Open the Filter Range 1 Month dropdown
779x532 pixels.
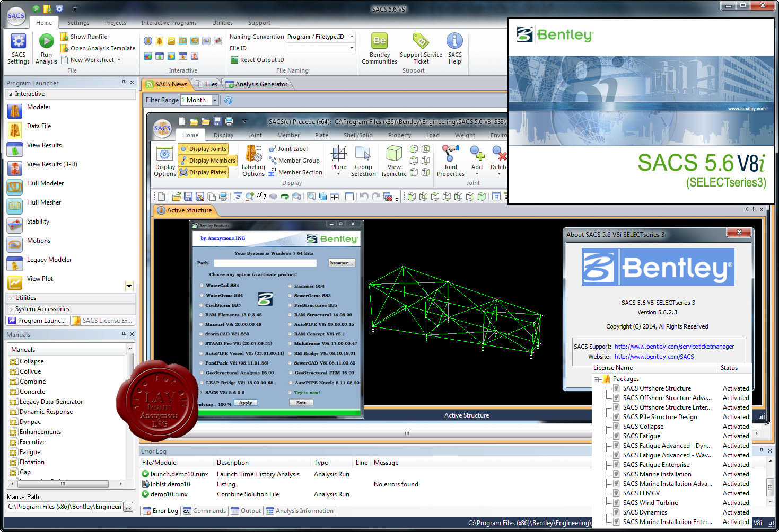[215, 100]
